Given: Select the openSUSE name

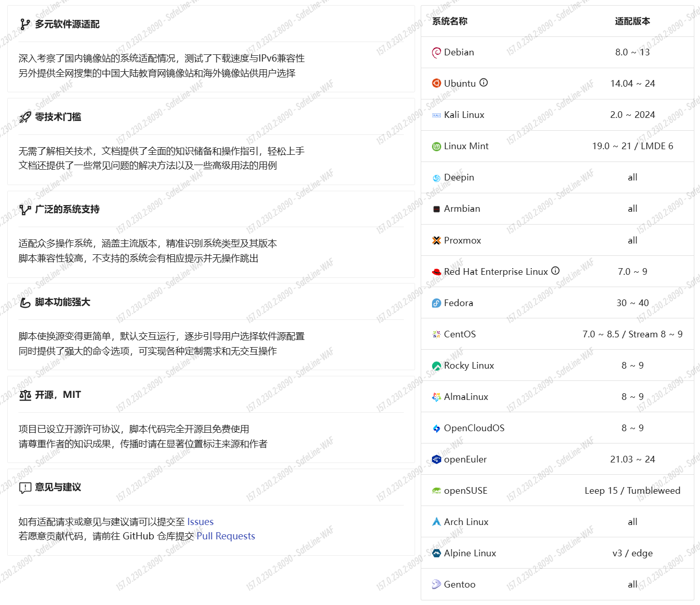Looking at the screenshot, I should coord(466,491).
